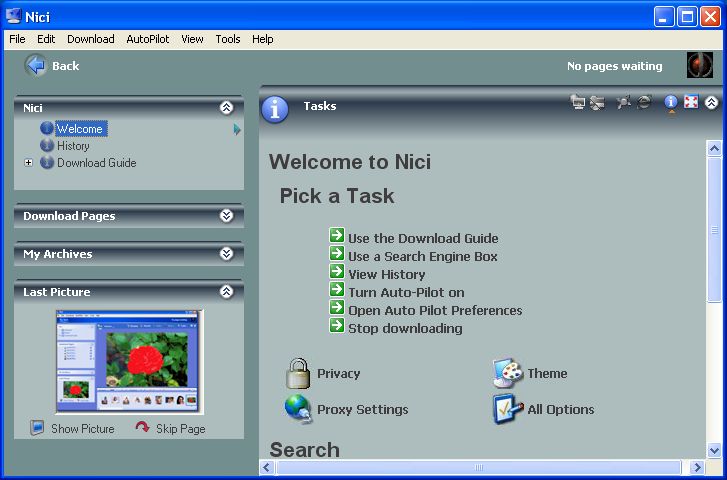
Task: Select Welcome in the Nici tree
Action: tap(82, 128)
